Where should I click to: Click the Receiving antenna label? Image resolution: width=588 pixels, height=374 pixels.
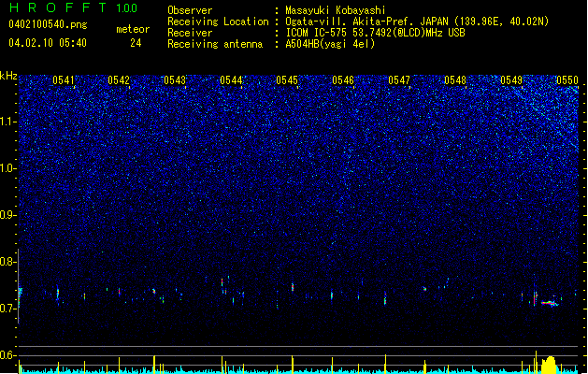[215, 44]
